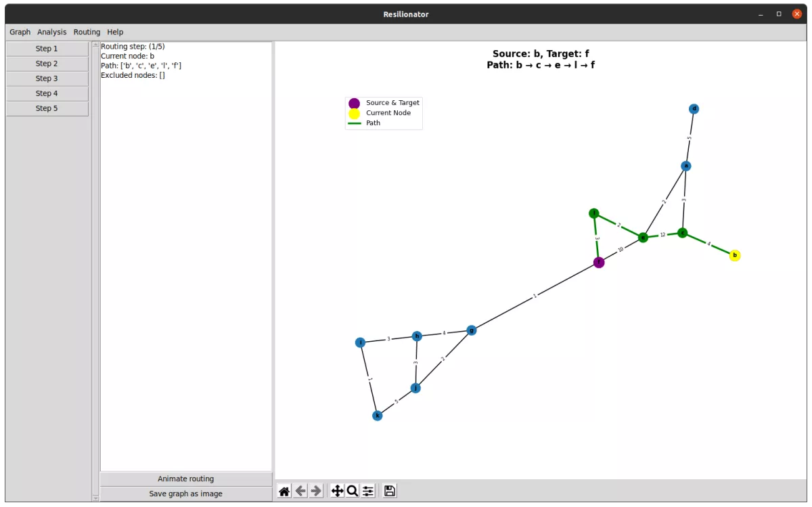Image resolution: width=812 pixels, height=507 pixels.
Task: Go forward to next plot view
Action: point(316,491)
